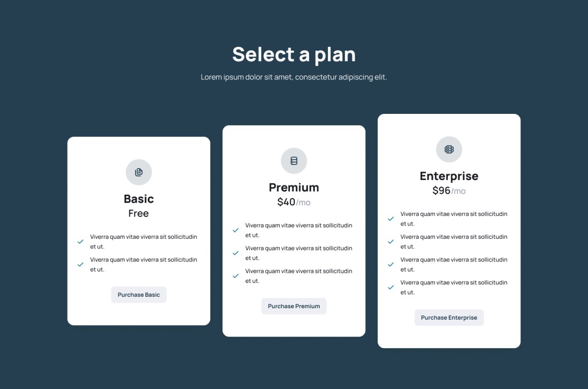Click the Lorem ipsum subtitle text
Screen dimensions: 588x389
pyautogui.click(x=294, y=77)
